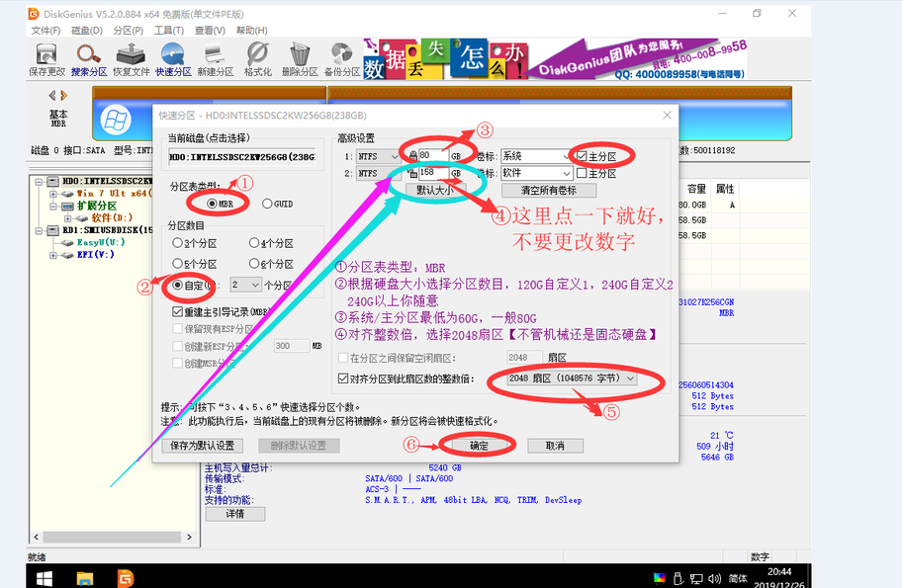Open the Windows Start menu
This screenshot has width=902, height=588.
click(x=44, y=577)
